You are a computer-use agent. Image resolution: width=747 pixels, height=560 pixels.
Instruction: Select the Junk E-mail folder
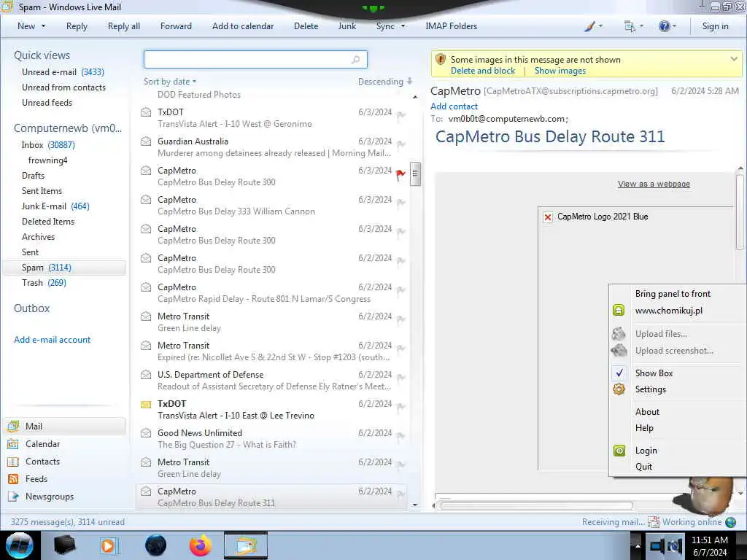tap(55, 206)
